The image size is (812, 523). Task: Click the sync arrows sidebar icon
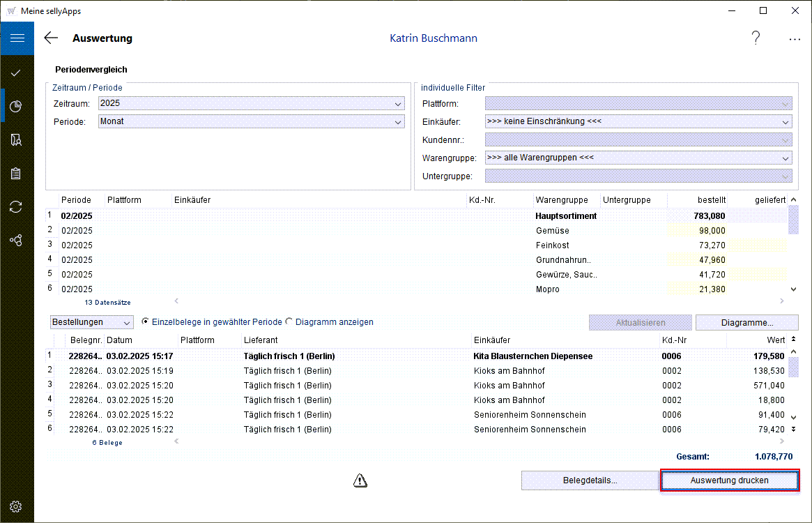pyautogui.click(x=16, y=206)
